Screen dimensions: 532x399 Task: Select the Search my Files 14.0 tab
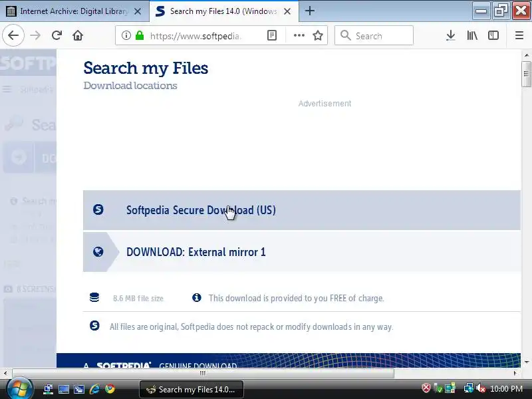223,11
